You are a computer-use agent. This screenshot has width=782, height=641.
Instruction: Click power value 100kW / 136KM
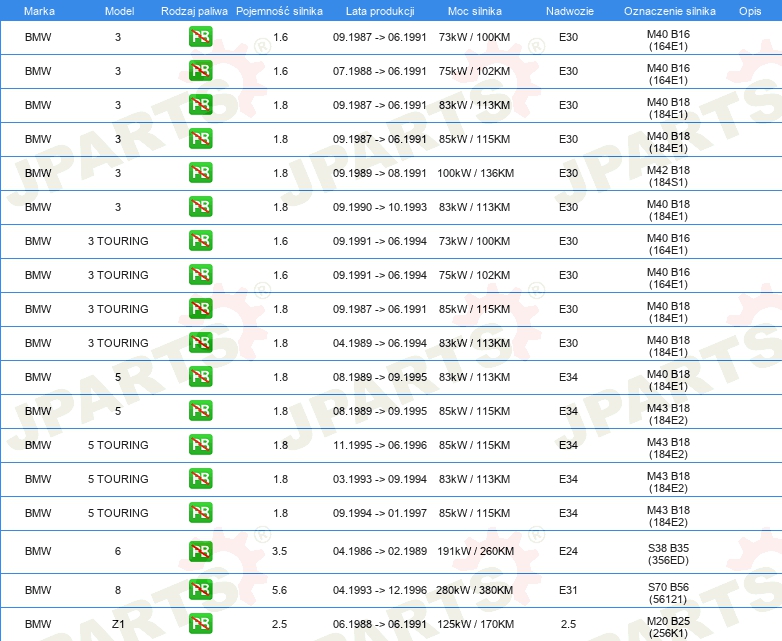click(x=475, y=173)
